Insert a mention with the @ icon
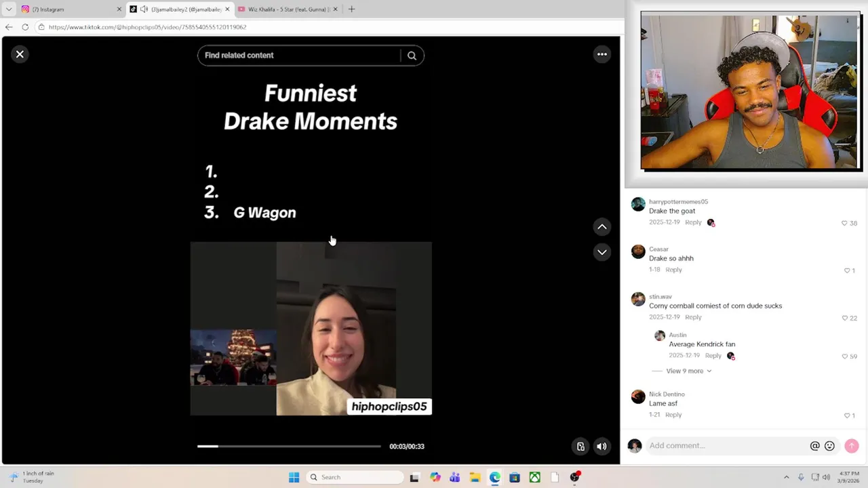Image resolution: width=868 pixels, height=488 pixels. click(814, 446)
